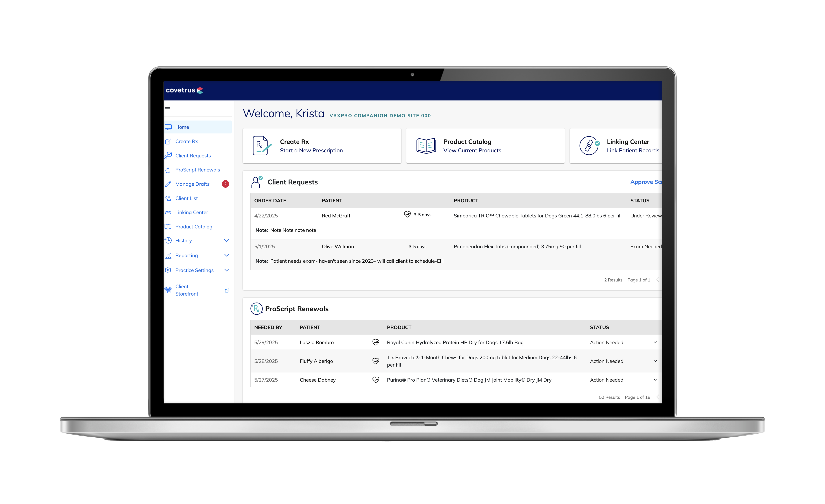Open Client Storefront external link icon
Image resolution: width=825 pixels, height=504 pixels.
point(227,290)
